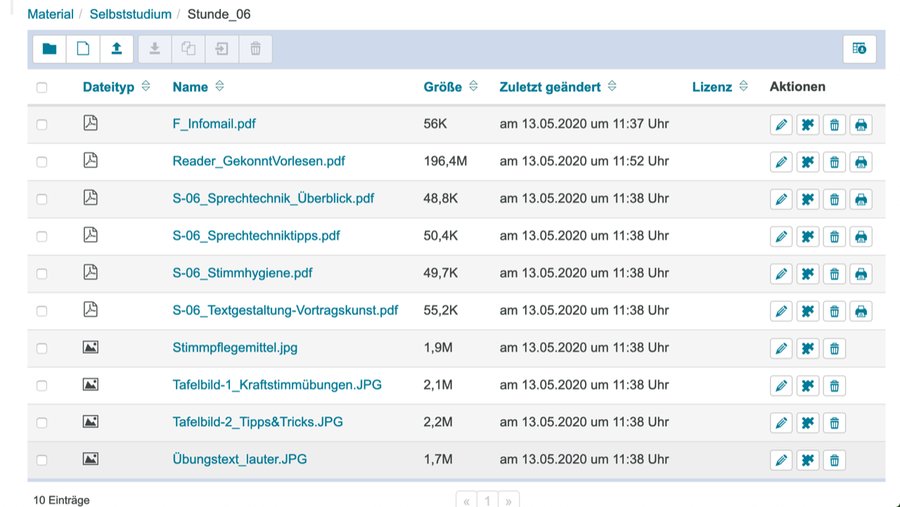Edit F_Infomail.pdf with its pencil icon
This screenshot has width=900, height=507.
tap(781, 125)
